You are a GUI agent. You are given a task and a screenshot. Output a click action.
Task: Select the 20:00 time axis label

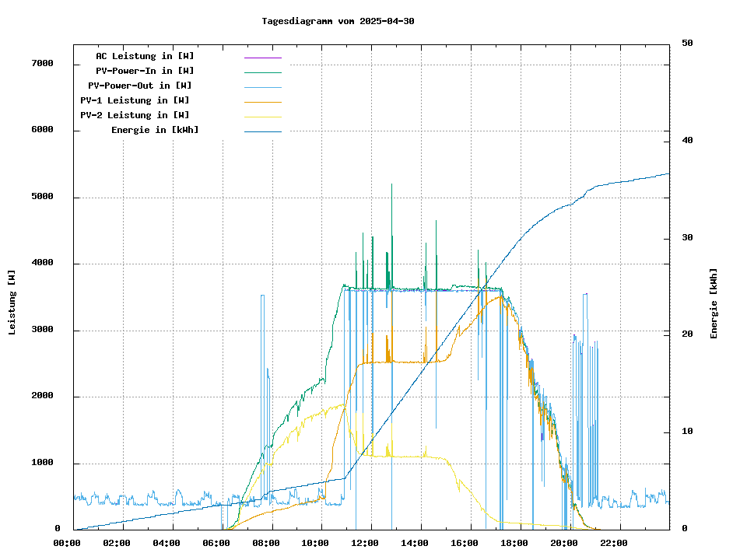(563, 543)
